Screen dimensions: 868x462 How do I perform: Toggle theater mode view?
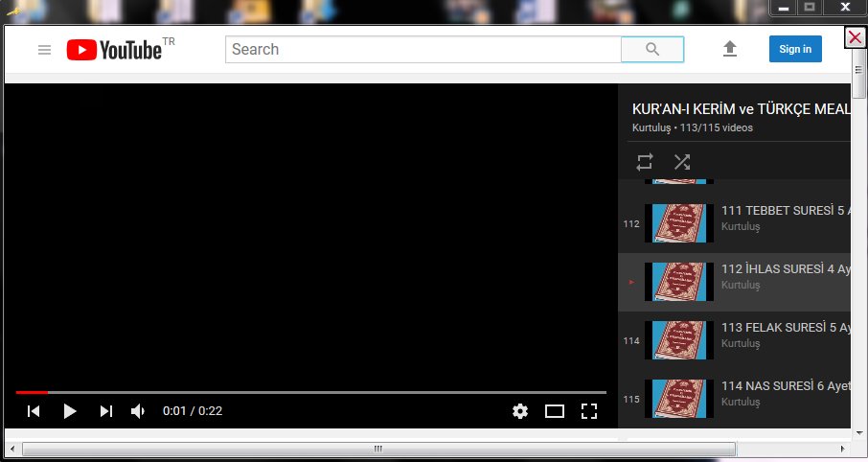[555, 411]
